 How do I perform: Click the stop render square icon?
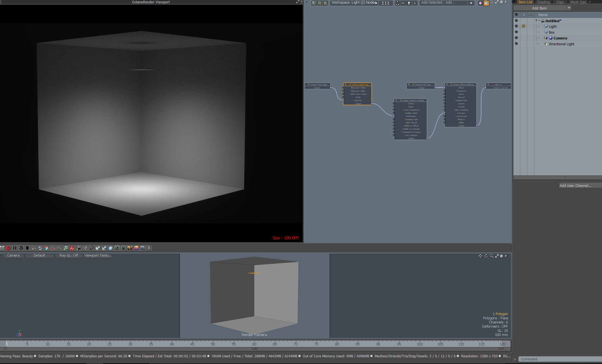27,248
